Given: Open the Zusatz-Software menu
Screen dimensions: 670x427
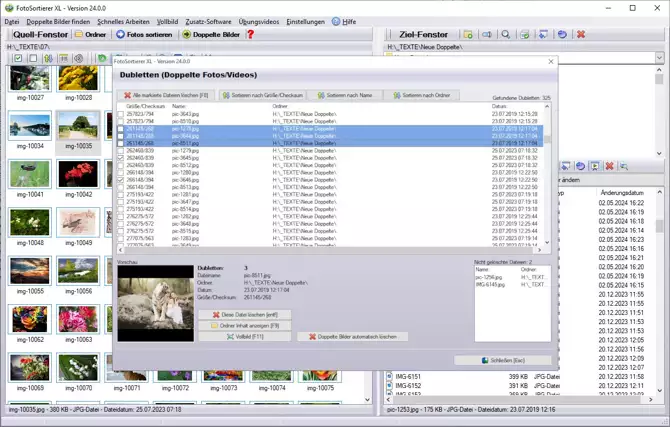Looking at the screenshot, I should click(208, 21).
